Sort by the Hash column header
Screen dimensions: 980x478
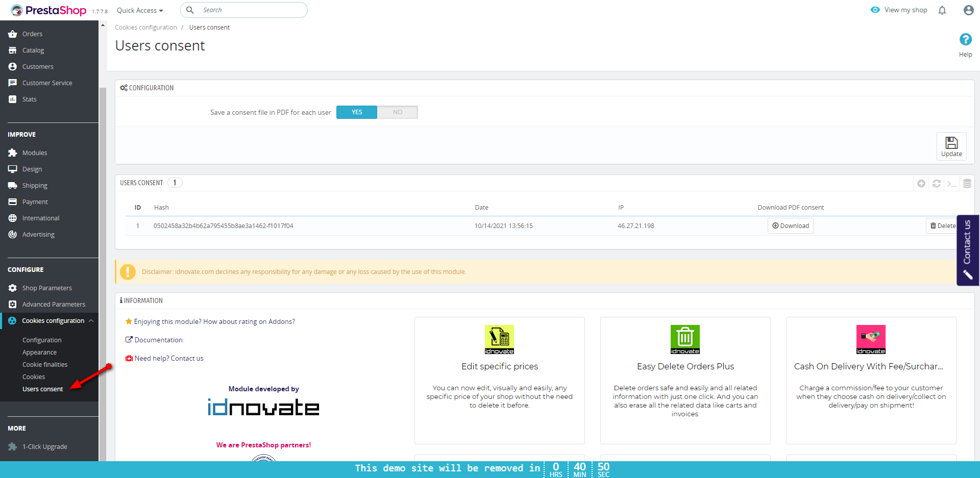161,208
